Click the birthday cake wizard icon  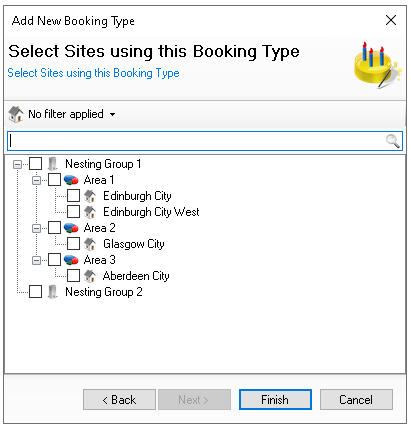[377, 65]
